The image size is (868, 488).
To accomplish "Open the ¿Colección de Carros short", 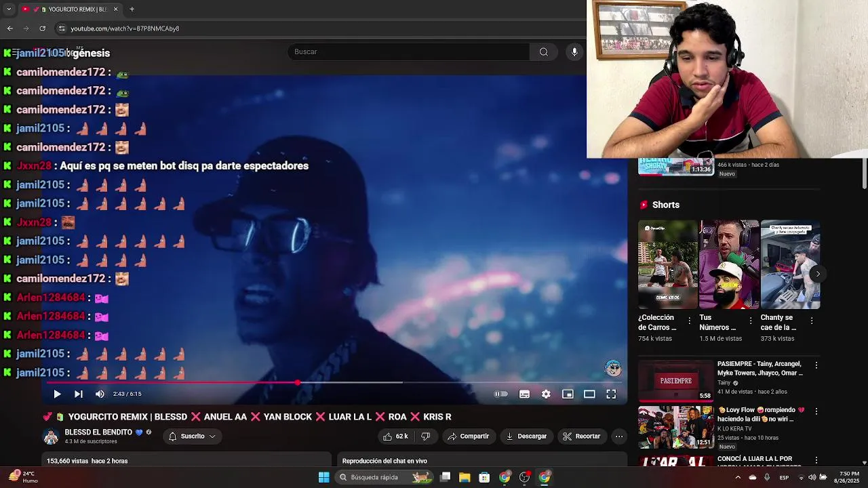I will coord(667,264).
